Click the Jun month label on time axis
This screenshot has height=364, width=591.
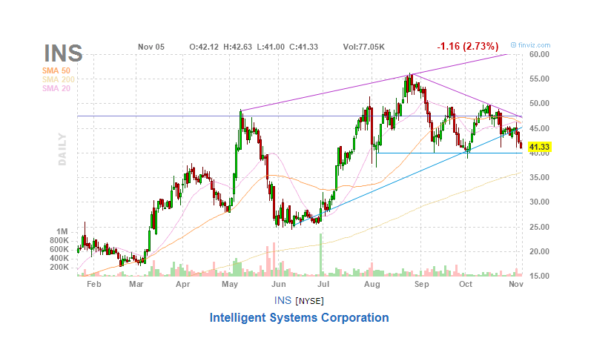point(279,284)
